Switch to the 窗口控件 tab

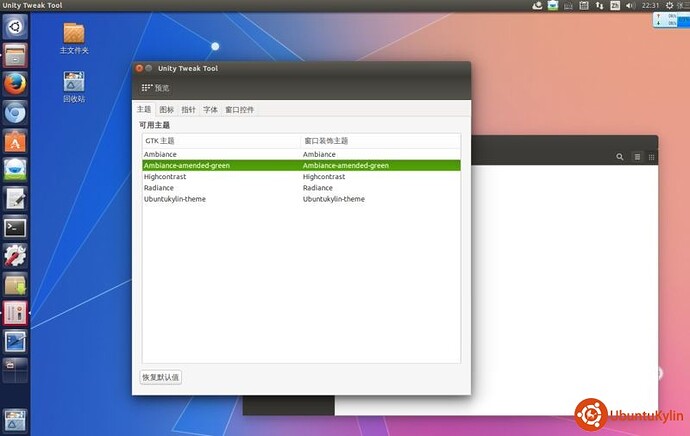[239, 110]
